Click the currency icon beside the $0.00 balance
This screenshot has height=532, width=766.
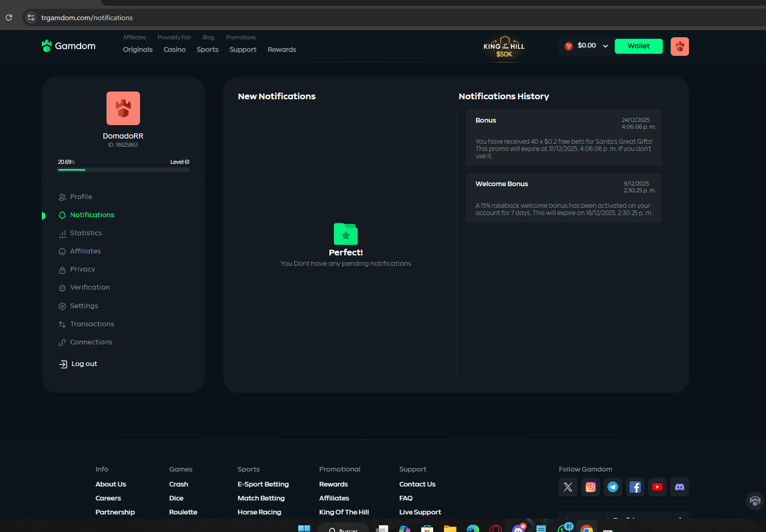coord(569,46)
